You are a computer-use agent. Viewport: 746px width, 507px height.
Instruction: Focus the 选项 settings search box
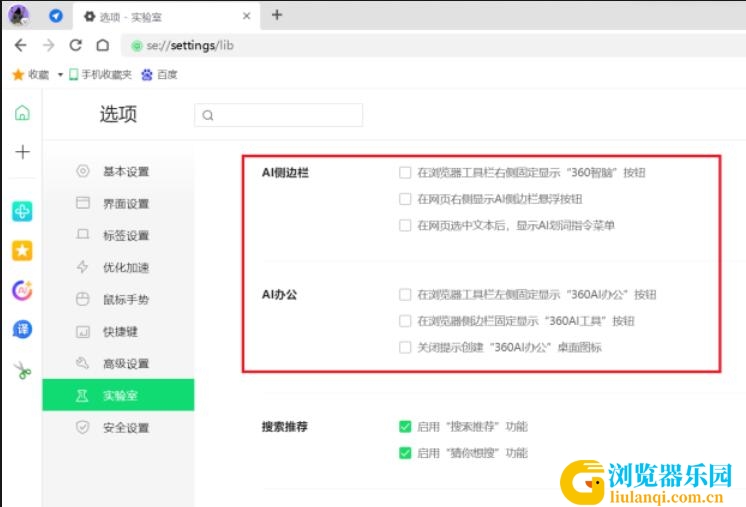tap(278, 115)
